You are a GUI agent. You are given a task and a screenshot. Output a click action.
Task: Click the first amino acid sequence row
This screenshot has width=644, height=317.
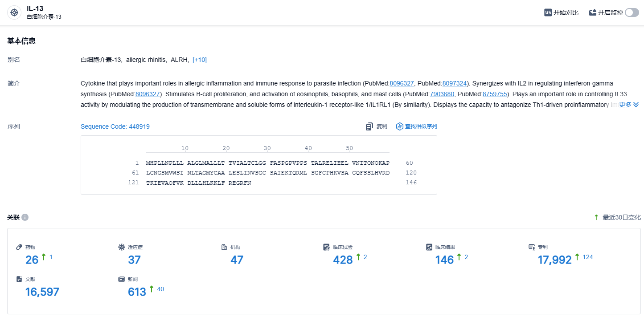pos(267,163)
